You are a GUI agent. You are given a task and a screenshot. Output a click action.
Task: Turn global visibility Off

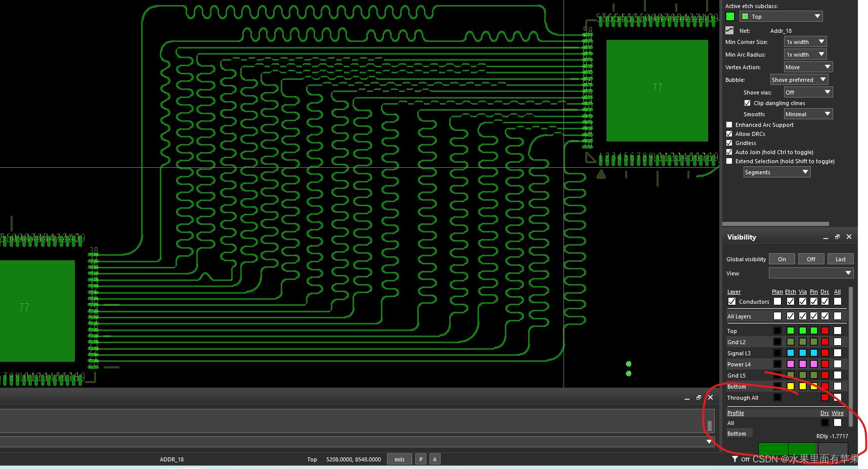(811, 259)
